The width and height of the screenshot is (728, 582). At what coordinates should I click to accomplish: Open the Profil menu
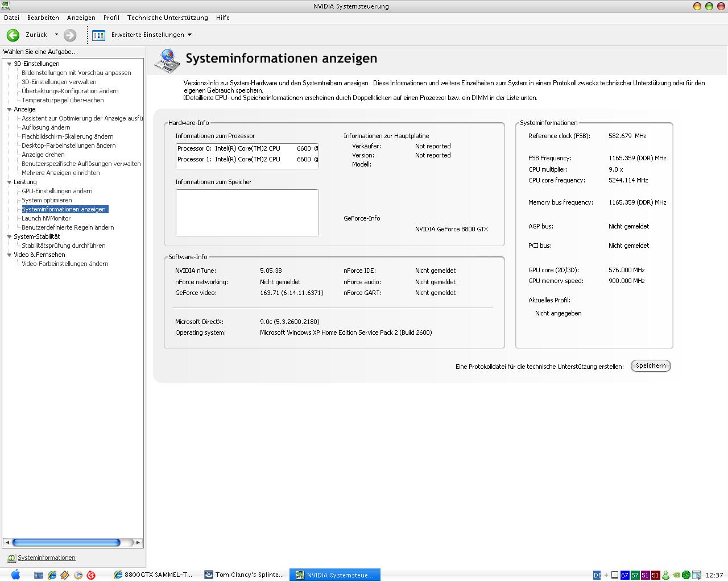click(111, 18)
